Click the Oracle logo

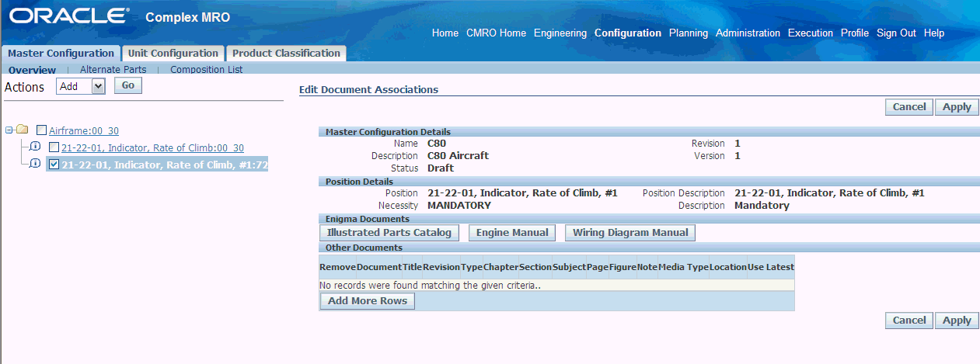(x=70, y=16)
